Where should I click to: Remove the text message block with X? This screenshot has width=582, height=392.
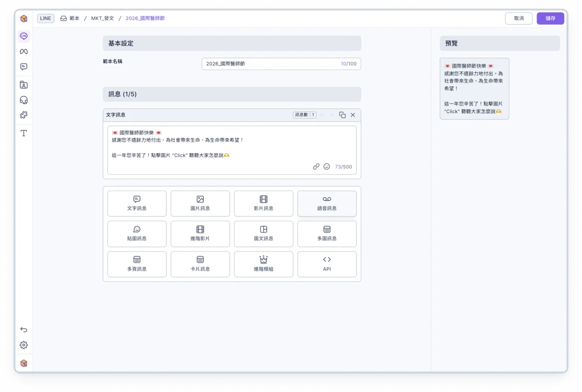pos(353,115)
